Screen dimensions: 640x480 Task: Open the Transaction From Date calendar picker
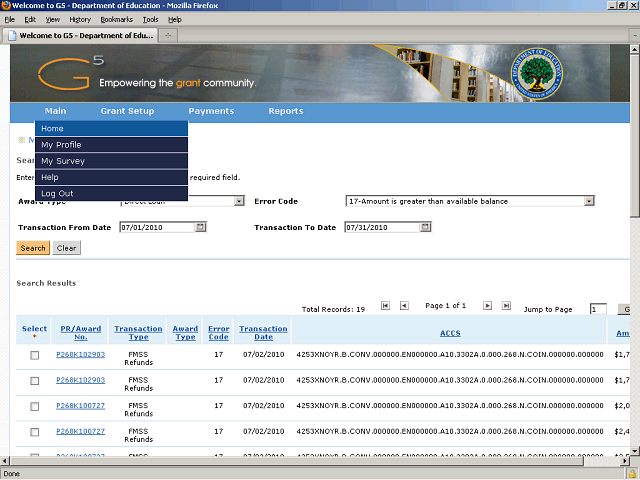click(200, 227)
